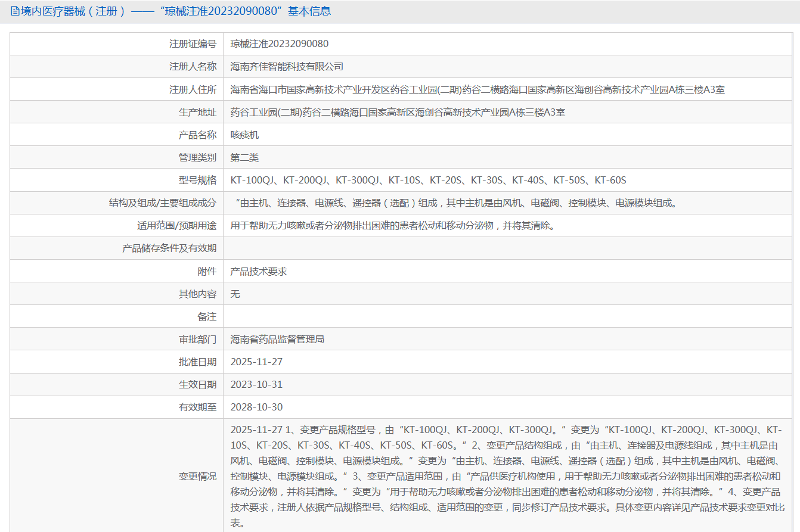Select effective date 2023-10-31

(x=256, y=384)
